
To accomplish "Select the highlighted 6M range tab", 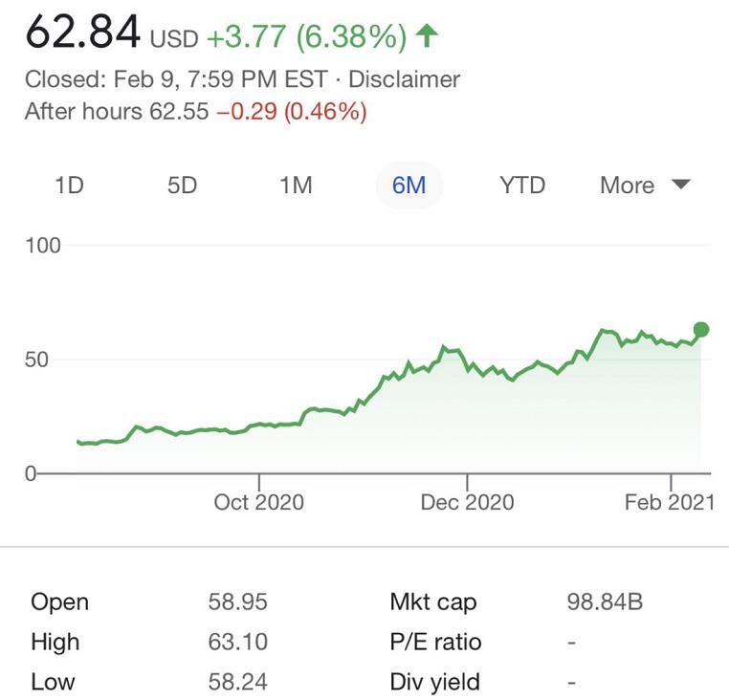I will click(409, 185).
